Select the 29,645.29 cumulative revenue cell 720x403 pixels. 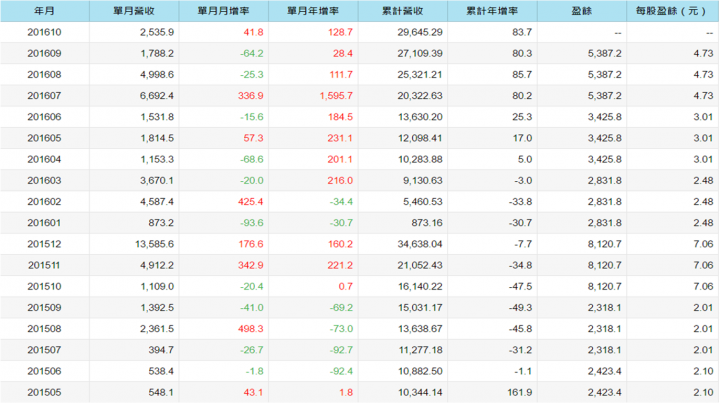coord(420,32)
